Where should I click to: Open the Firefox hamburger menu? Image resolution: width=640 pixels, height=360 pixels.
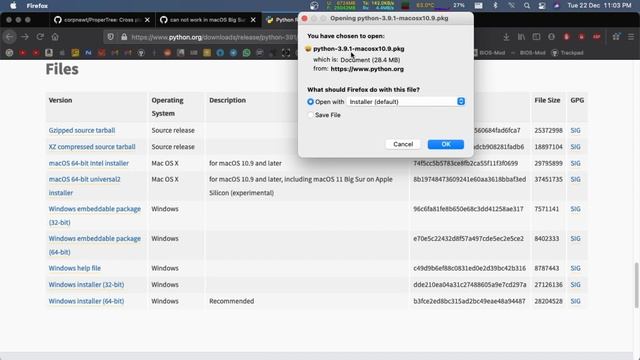point(631,37)
